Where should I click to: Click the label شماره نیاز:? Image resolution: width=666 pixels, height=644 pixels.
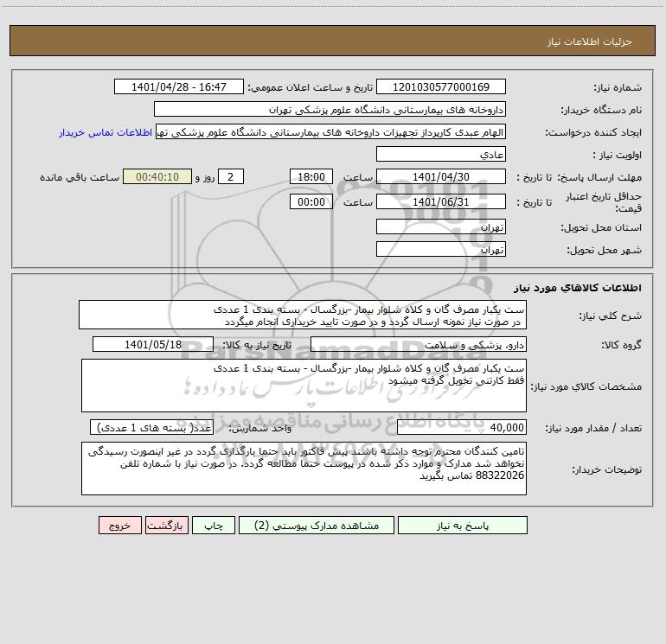618,88
